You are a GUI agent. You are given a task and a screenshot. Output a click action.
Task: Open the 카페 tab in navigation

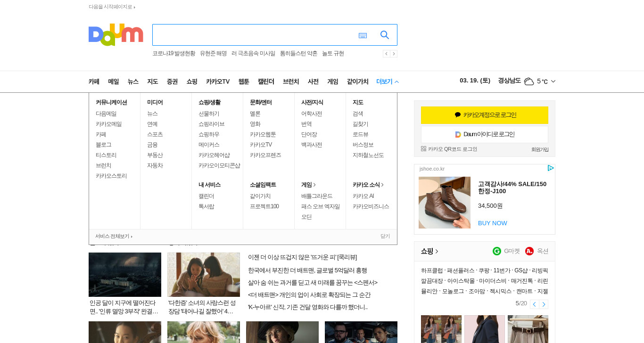(94, 82)
